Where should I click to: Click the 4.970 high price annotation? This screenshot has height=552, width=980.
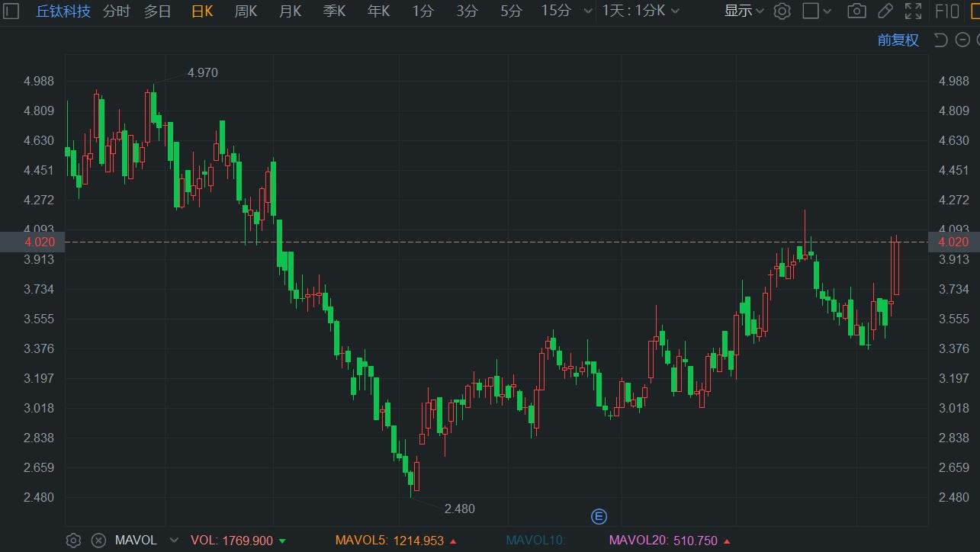tap(202, 73)
